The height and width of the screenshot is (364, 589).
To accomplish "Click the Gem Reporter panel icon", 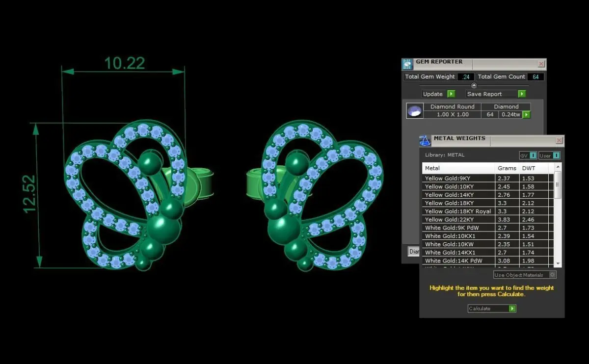I will pos(407,64).
